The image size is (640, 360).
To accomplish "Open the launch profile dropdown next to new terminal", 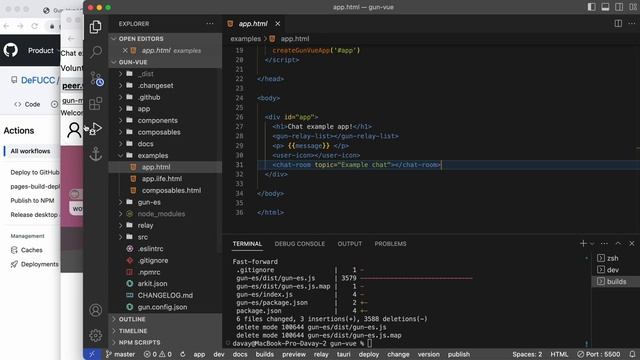I will point(592,244).
